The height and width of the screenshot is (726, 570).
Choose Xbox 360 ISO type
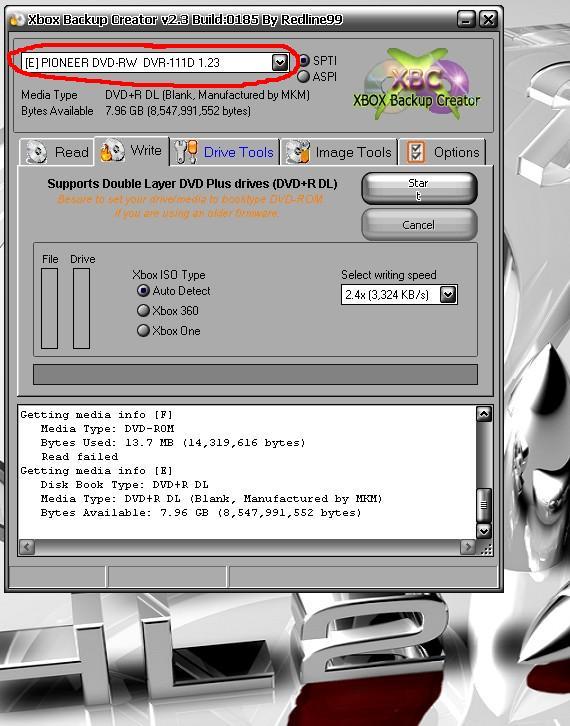click(x=144, y=311)
